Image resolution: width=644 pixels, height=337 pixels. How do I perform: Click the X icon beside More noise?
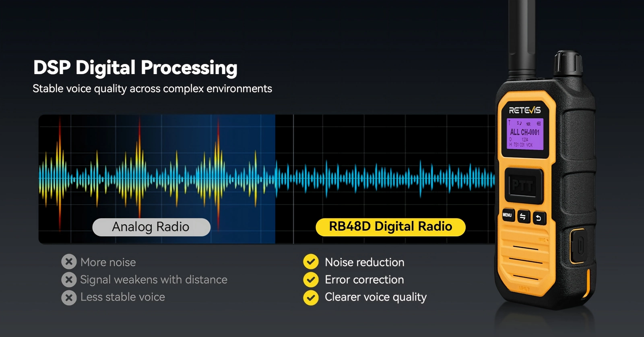[69, 262]
